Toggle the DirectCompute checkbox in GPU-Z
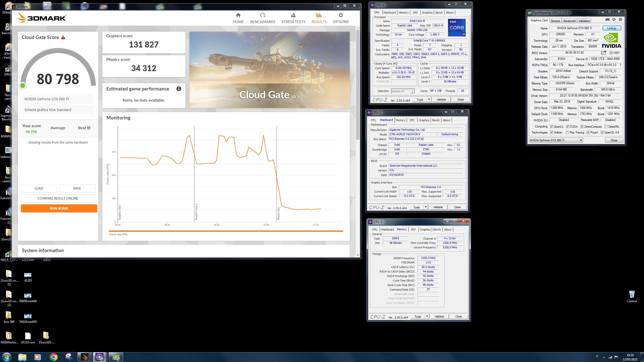The width and height of the screenshot is (644, 362). click(x=582, y=127)
